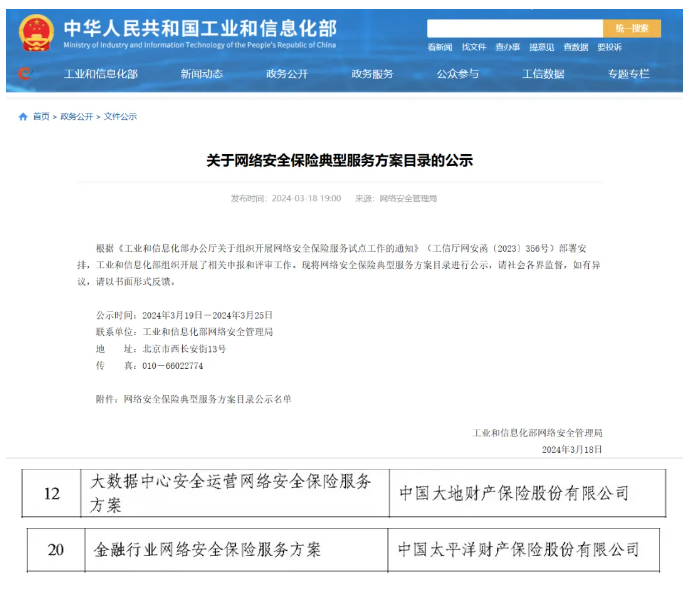Go to 首页 in breadcrumb
This screenshot has width=687, height=590.
click(41, 117)
